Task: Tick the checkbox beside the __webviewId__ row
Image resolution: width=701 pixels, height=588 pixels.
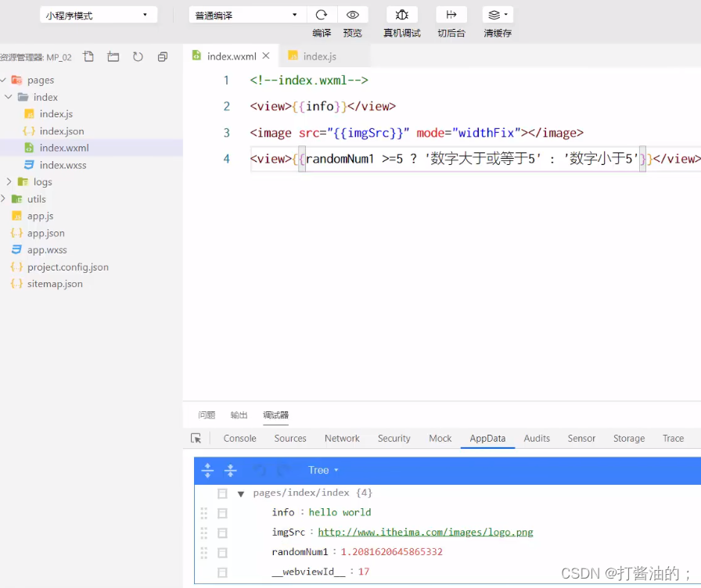Action: 222,572
